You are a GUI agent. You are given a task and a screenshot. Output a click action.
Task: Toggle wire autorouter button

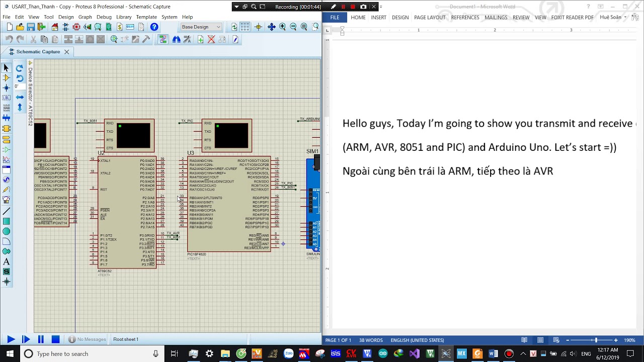[163, 39]
